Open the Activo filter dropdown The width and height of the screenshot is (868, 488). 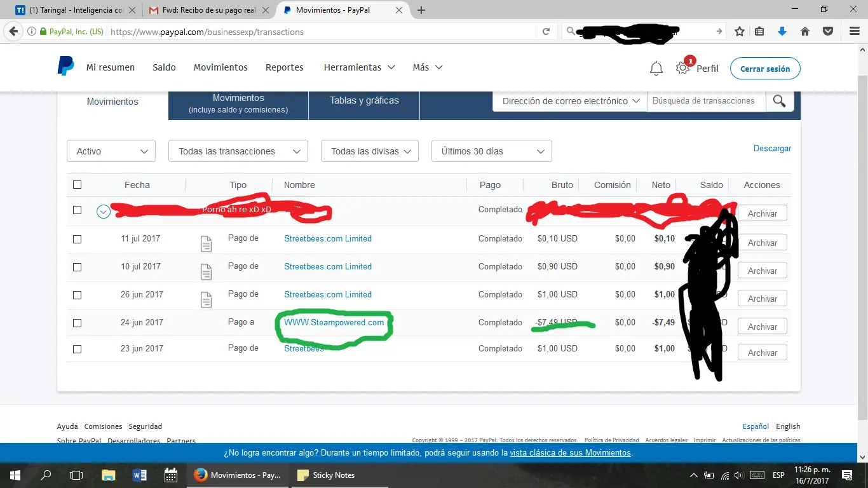(x=111, y=151)
